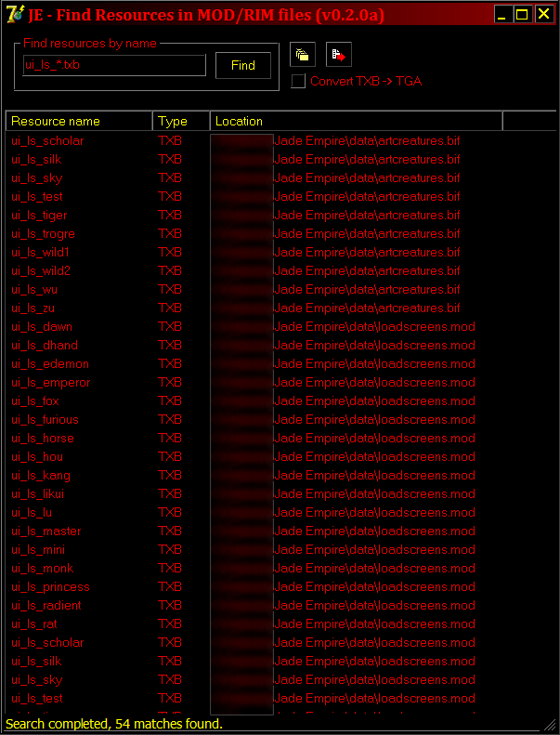This screenshot has height=735, width=560.
Task: Sort by the Resource name column header
Action: point(79,122)
